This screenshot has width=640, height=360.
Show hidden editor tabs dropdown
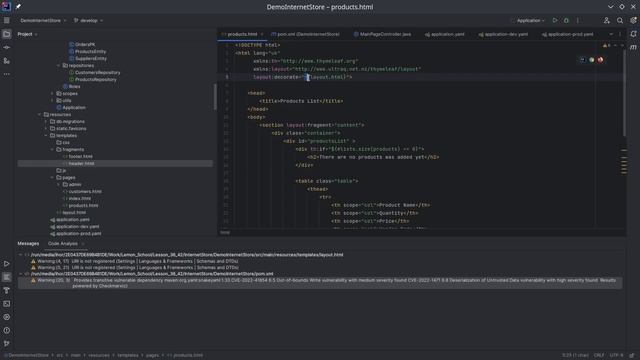pos(611,34)
